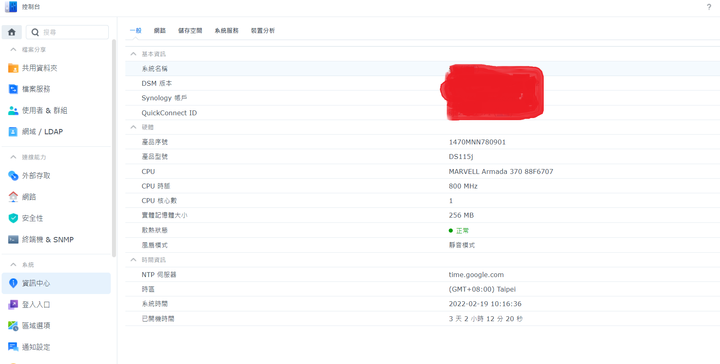Image resolution: width=720 pixels, height=364 pixels.
Task: Select MARVELL Armada 370 88F6707 text
Action: [x=501, y=172]
